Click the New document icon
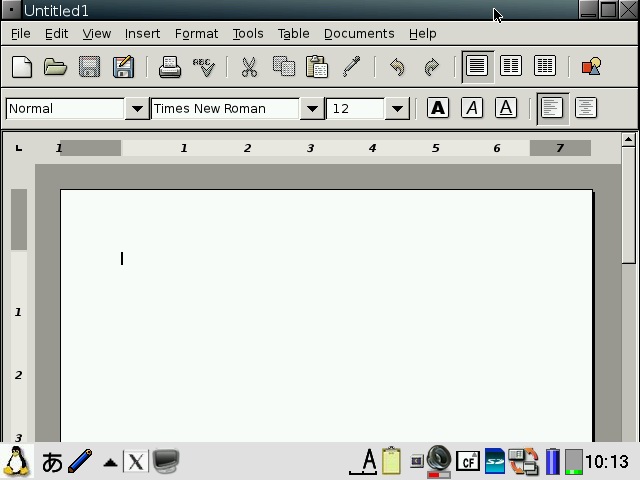The height and width of the screenshot is (480, 640). tap(21, 67)
